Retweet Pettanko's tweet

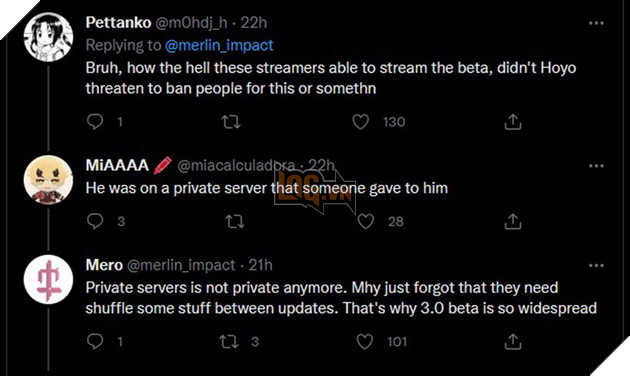click(x=231, y=122)
